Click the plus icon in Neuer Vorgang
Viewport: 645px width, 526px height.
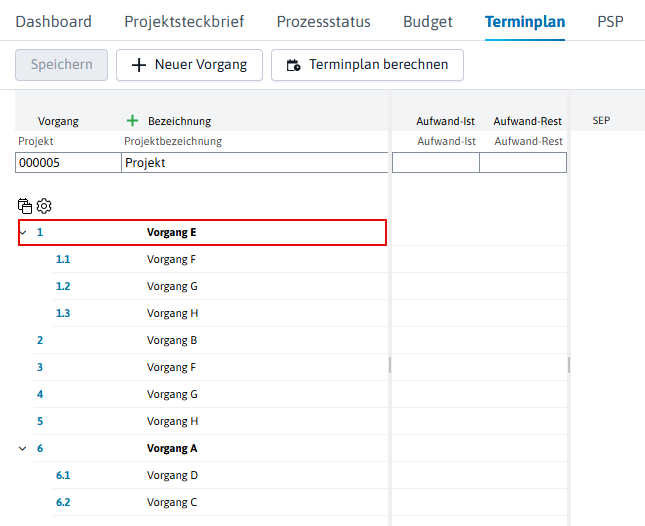(139, 65)
